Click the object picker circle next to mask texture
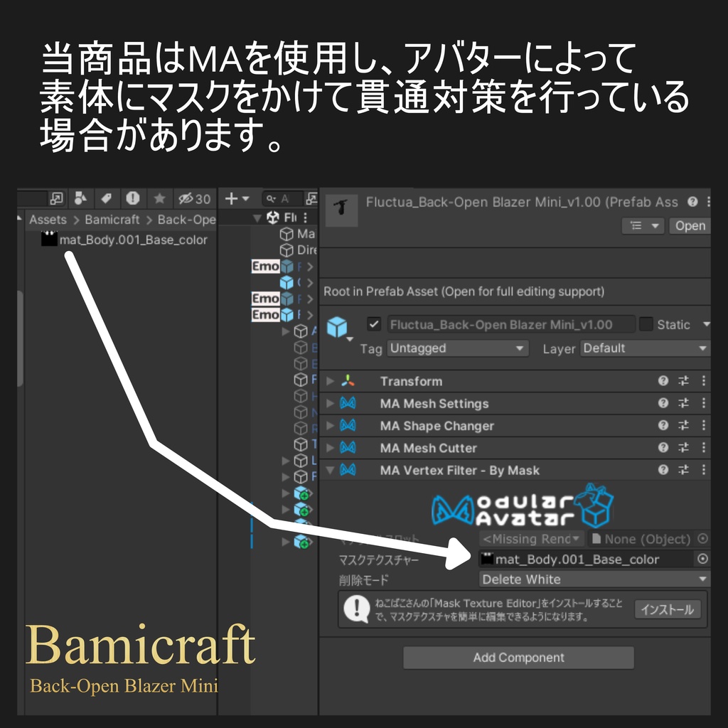This screenshot has width=728, height=728. (x=703, y=559)
